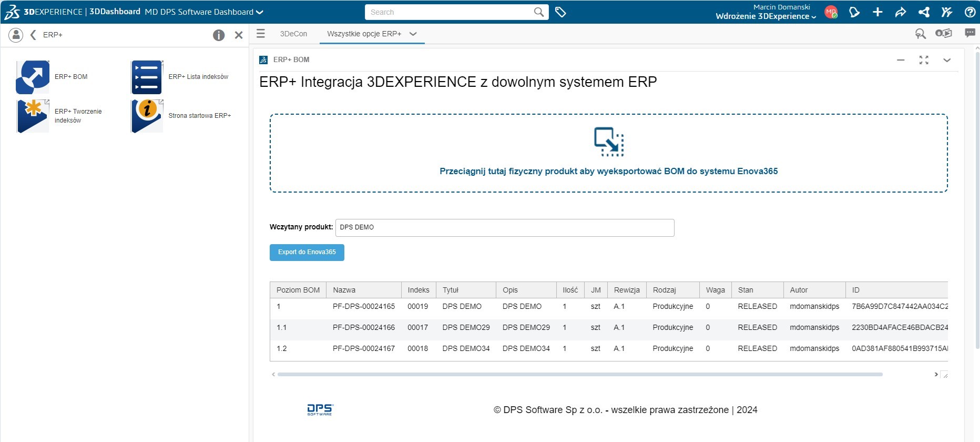Maximize the ERP+ BOM widget
The image size is (980, 442).
pyautogui.click(x=924, y=60)
